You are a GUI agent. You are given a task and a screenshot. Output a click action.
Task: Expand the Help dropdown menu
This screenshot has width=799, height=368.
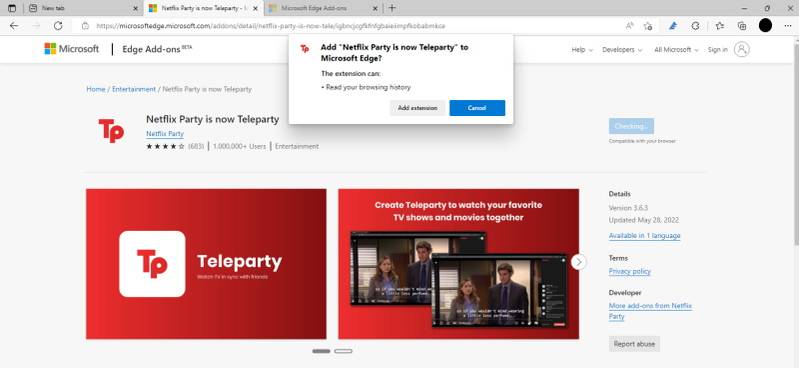click(582, 49)
